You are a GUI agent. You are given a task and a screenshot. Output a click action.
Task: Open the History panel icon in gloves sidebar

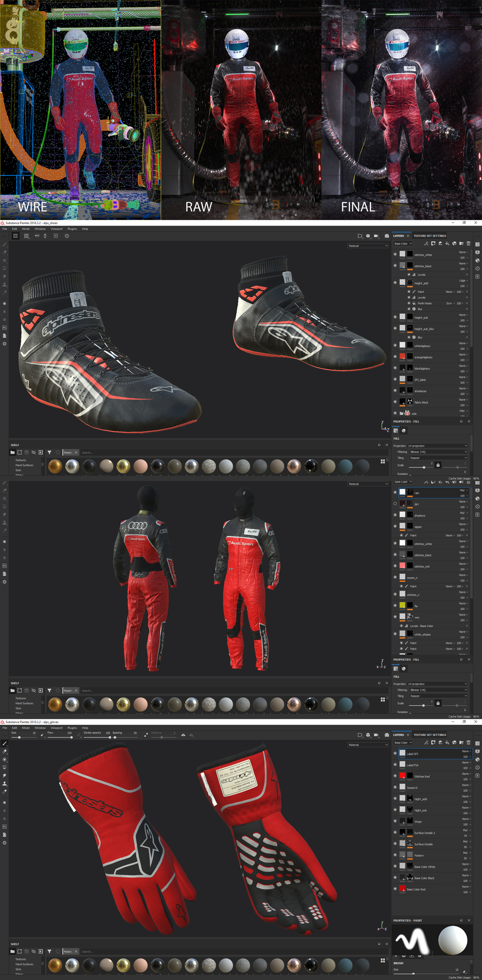[477, 767]
